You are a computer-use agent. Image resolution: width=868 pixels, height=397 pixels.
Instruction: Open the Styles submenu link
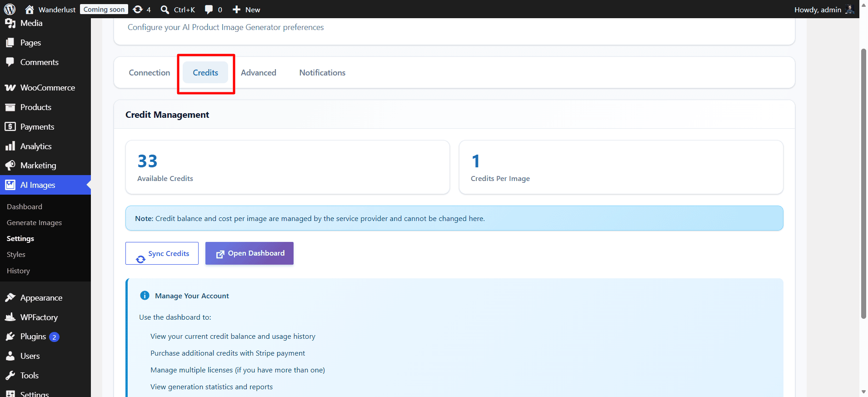click(x=16, y=254)
